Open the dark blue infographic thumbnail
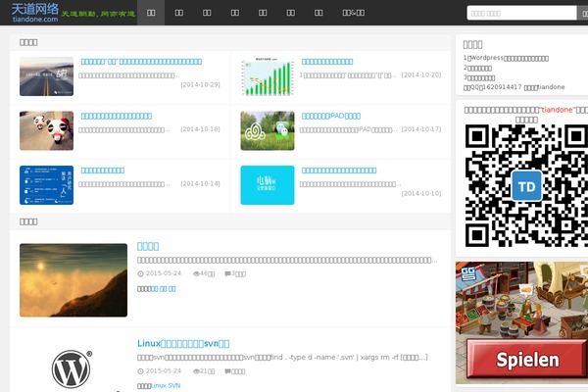This screenshot has width=588, height=392. click(x=46, y=185)
